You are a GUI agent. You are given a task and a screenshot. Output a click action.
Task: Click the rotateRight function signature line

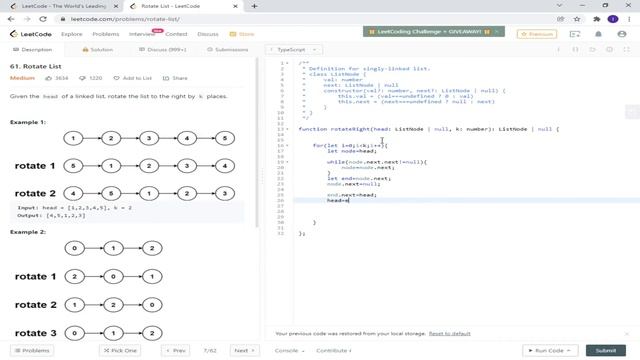(x=429, y=129)
